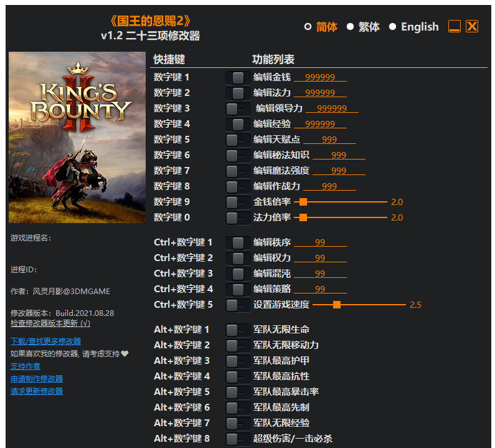The width and height of the screenshot is (495, 448).
Task: Close the trainer with the X icon
Action: coord(471,26)
